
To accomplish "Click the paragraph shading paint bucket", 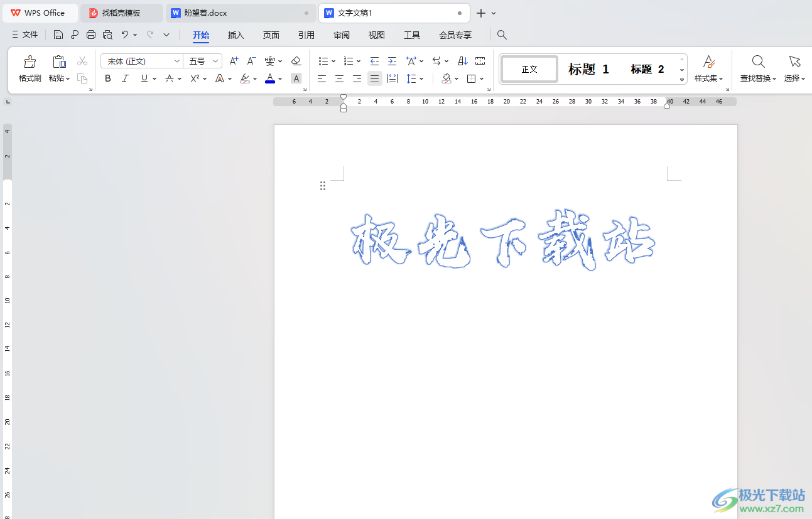I will [x=447, y=78].
